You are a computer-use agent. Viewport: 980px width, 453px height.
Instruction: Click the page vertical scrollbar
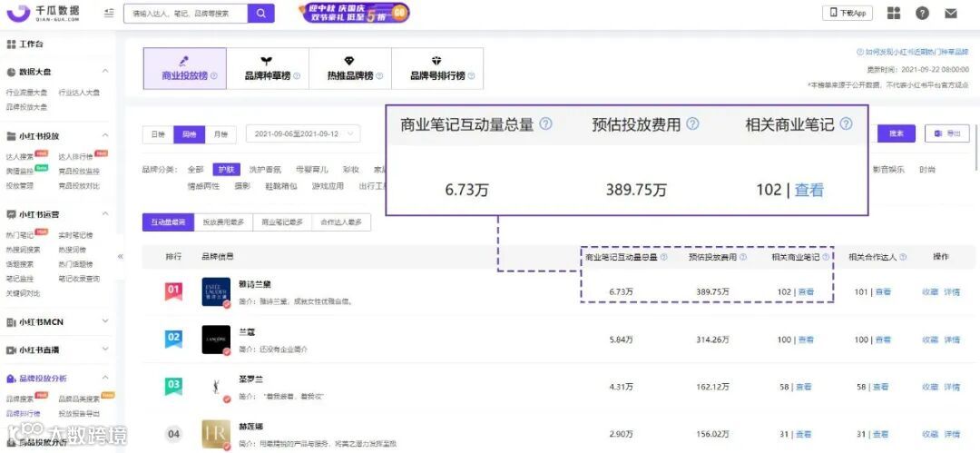tap(977, 147)
